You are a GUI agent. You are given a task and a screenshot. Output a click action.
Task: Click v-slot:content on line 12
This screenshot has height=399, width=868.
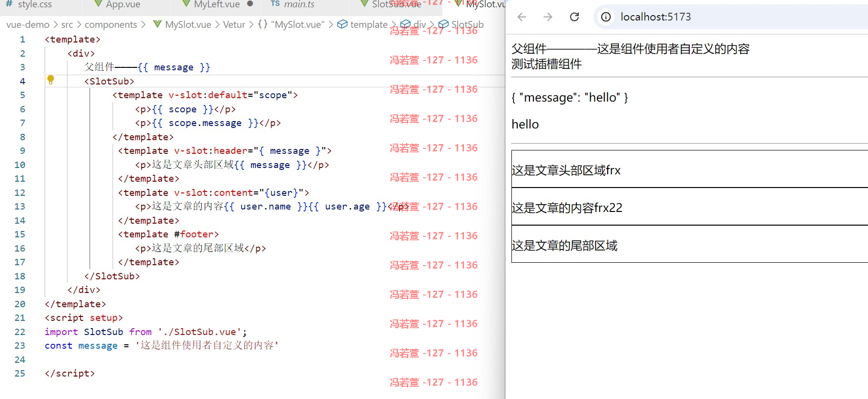(214, 193)
